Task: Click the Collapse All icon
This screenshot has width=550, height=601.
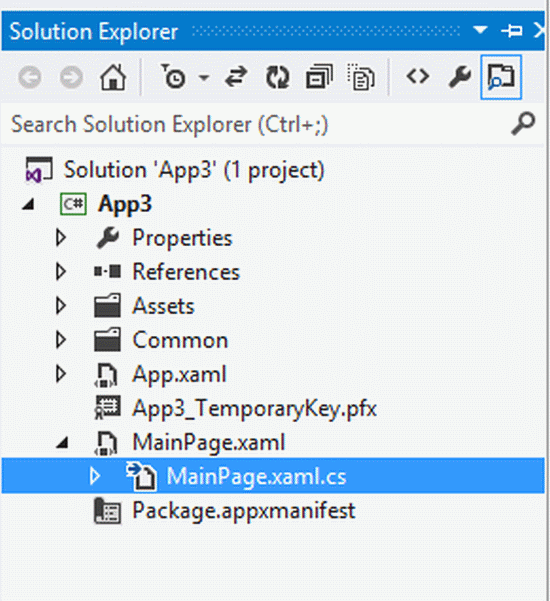Action: (319, 77)
